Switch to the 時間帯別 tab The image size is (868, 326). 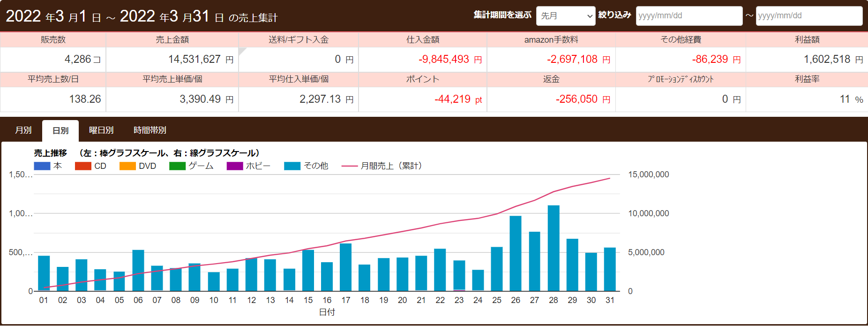click(x=150, y=130)
